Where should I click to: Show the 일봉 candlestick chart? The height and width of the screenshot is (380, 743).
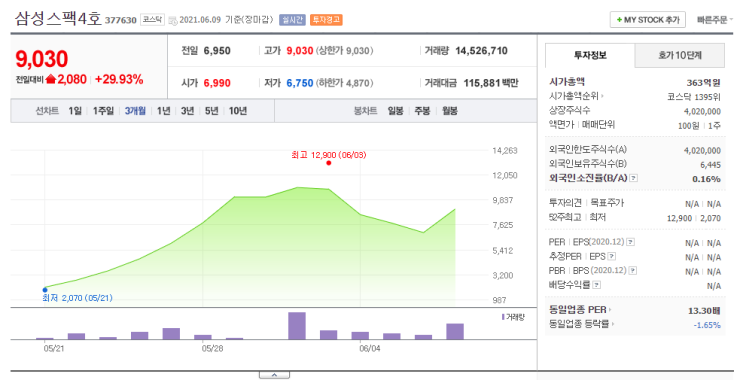(x=395, y=111)
